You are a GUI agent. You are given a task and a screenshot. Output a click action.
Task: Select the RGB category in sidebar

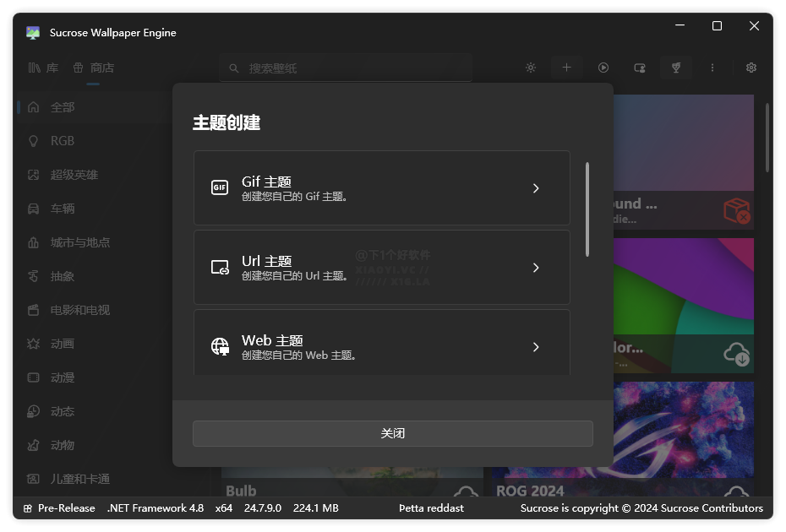click(x=95, y=141)
